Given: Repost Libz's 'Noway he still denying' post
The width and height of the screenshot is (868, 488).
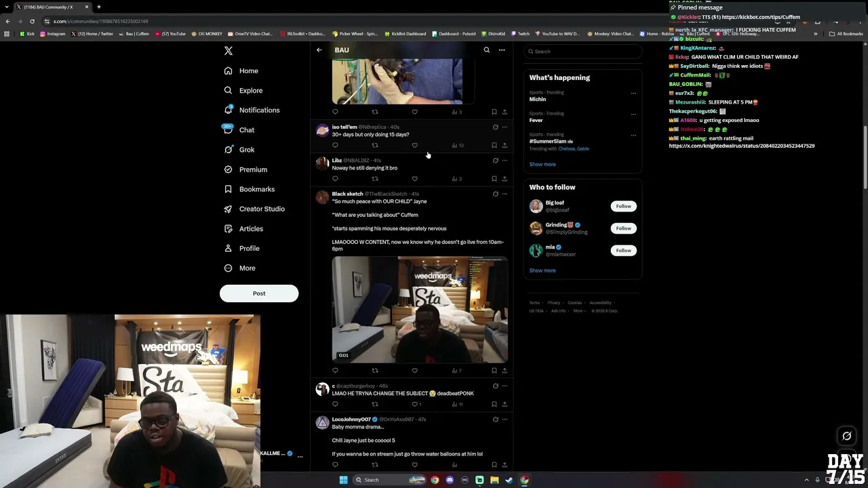Looking at the screenshot, I should 375,179.
